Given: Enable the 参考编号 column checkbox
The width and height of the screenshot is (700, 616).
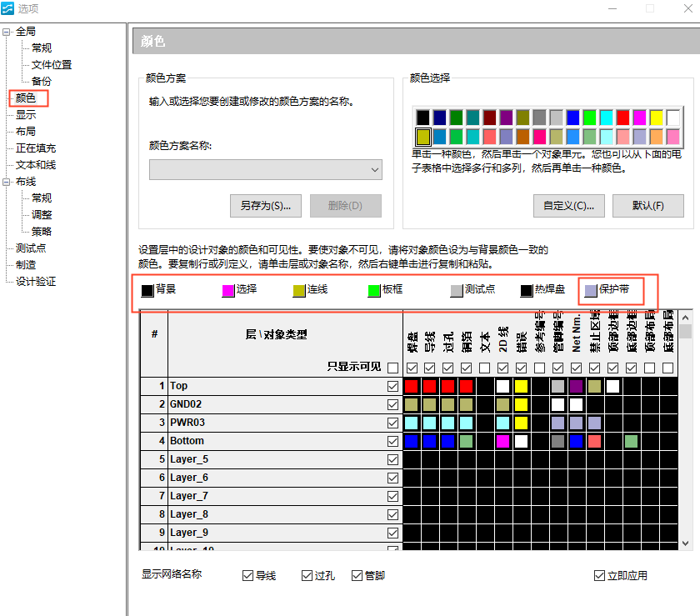Looking at the screenshot, I should [x=539, y=368].
